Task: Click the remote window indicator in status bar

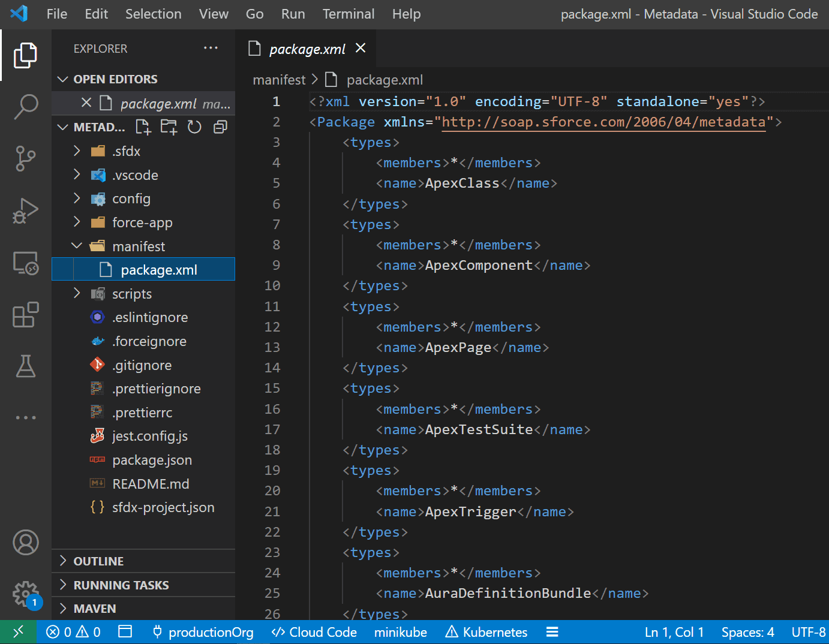Action: [18, 632]
